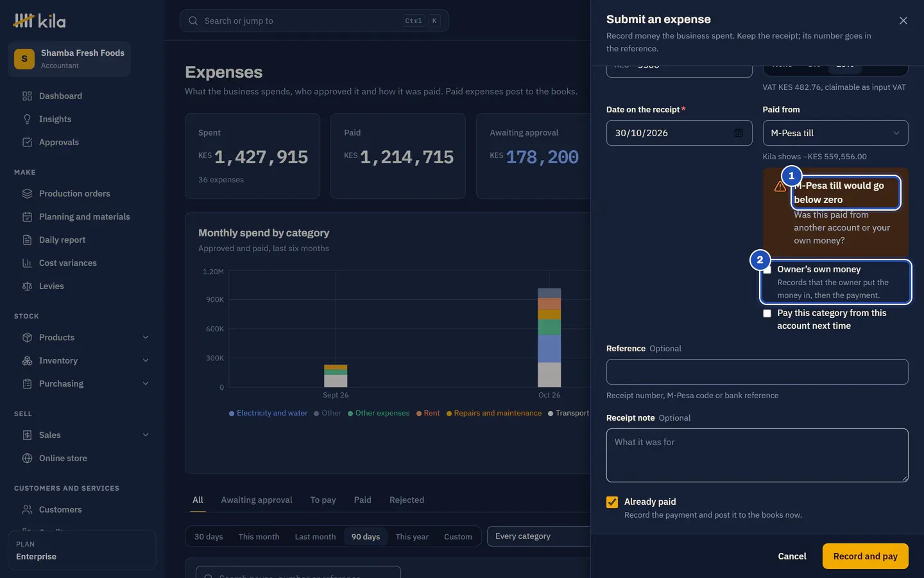Viewport: 924px width, 578px height.
Task: Open the Dashboard sidebar icon
Action: click(27, 96)
